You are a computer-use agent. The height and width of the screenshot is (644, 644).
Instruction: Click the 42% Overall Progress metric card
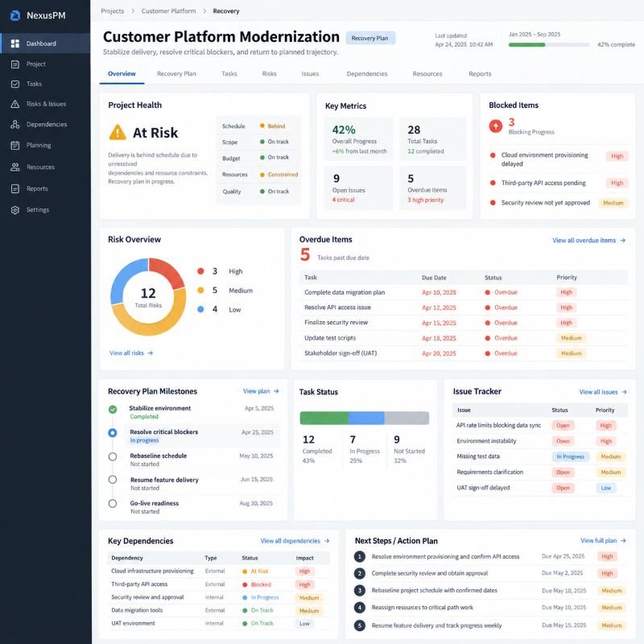tap(358, 138)
